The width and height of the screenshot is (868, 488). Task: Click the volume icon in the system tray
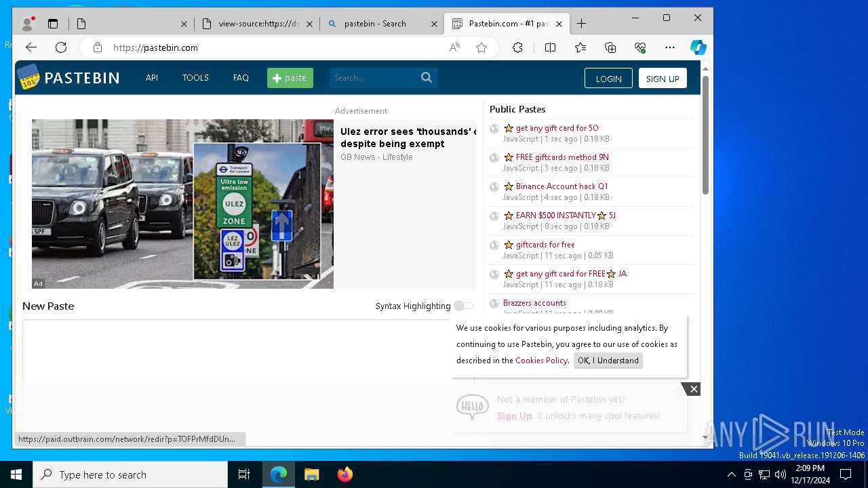pos(781,474)
